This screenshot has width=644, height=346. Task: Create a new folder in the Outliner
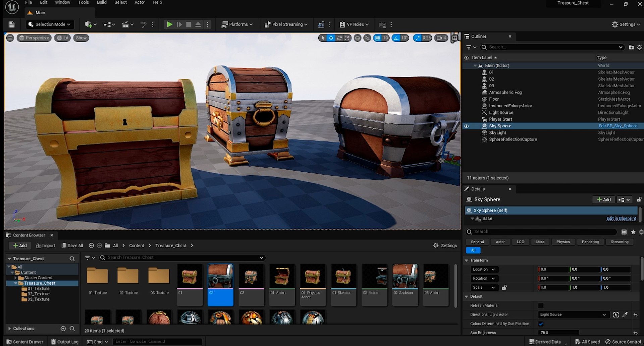631,47
